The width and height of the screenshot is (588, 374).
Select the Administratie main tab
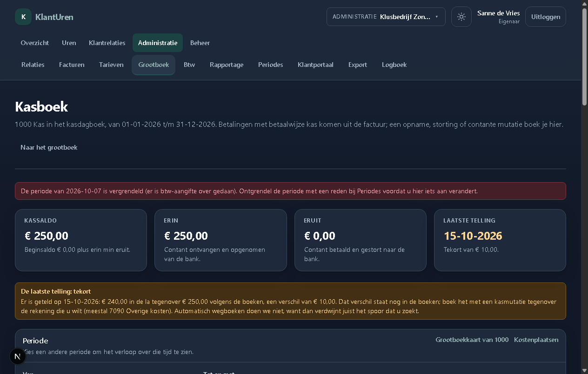pyautogui.click(x=158, y=43)
